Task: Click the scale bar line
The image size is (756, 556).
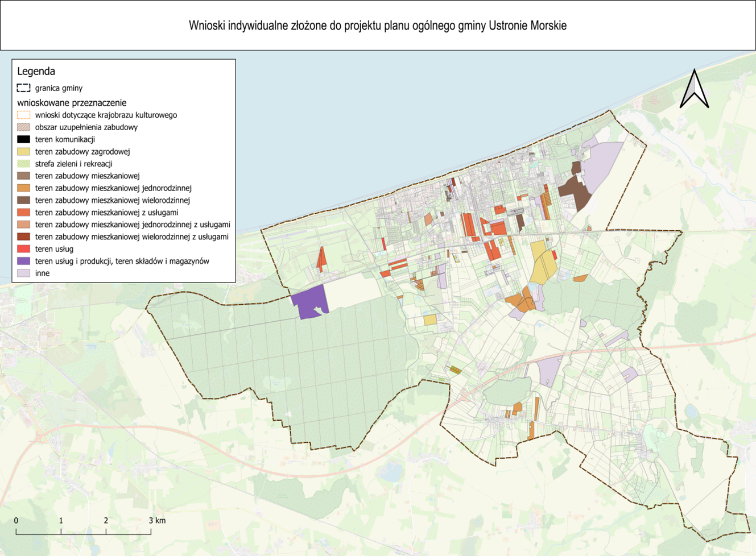Action: point(83,532)
